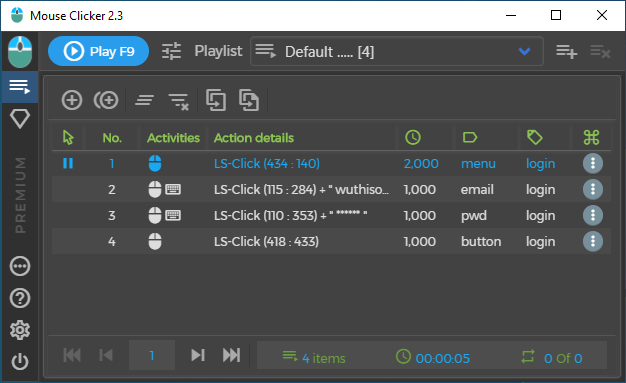Click the menu label cell
Viewport: 626px width, 383px height.
(x=478, y=163)
